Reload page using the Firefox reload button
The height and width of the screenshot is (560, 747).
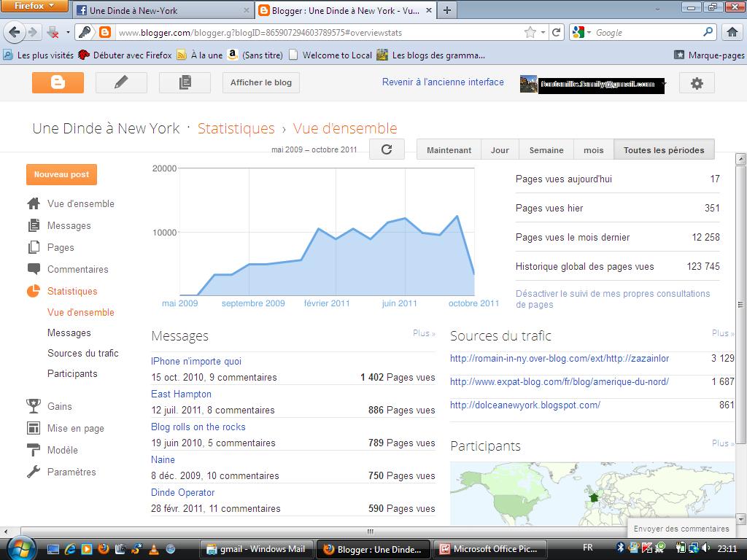coord(556,32)
